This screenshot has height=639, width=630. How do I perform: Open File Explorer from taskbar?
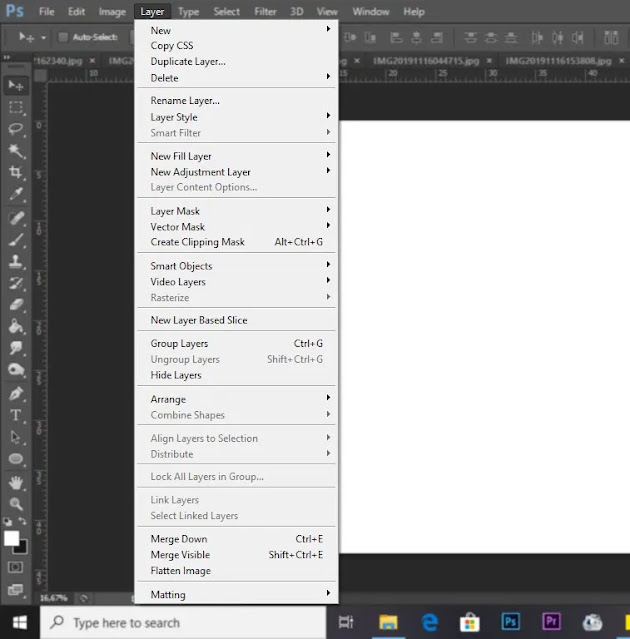388,622
